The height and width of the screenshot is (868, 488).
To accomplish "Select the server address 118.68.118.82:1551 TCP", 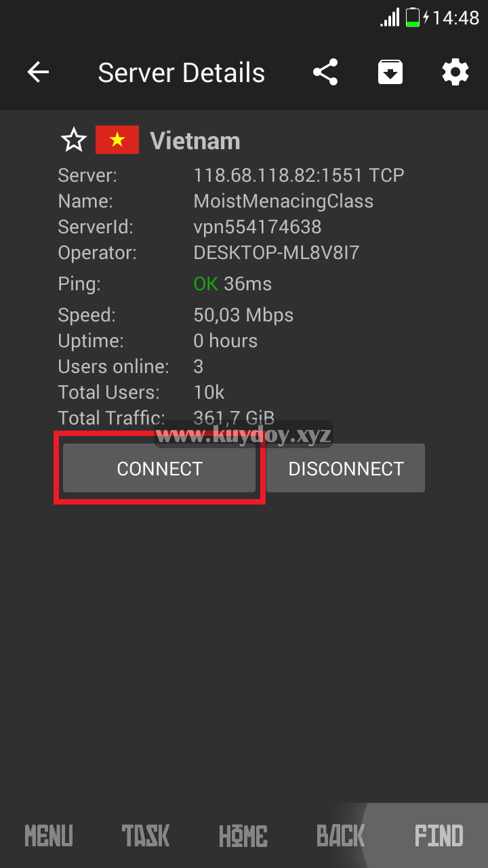I will pos(299,175).
